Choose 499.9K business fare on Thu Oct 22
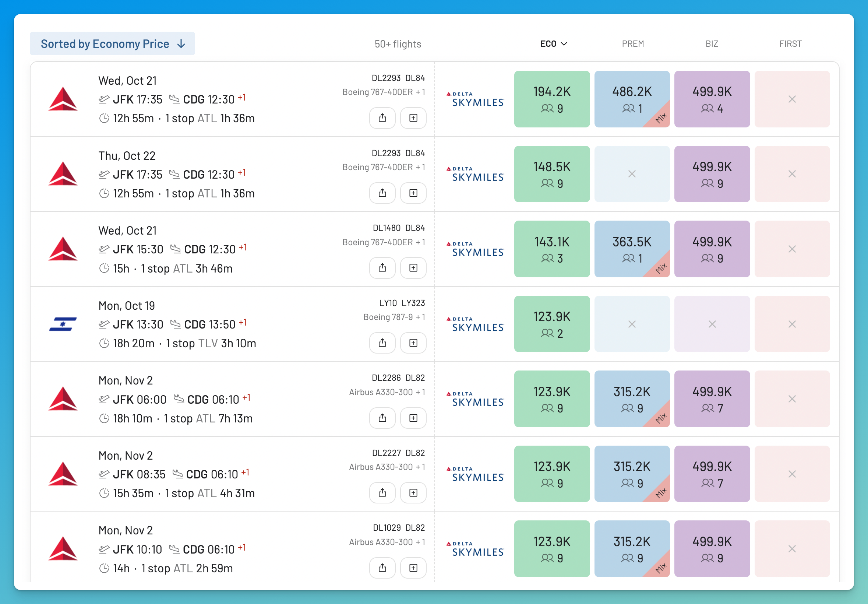This screenshot has width=868, height=604. point(712,174)
